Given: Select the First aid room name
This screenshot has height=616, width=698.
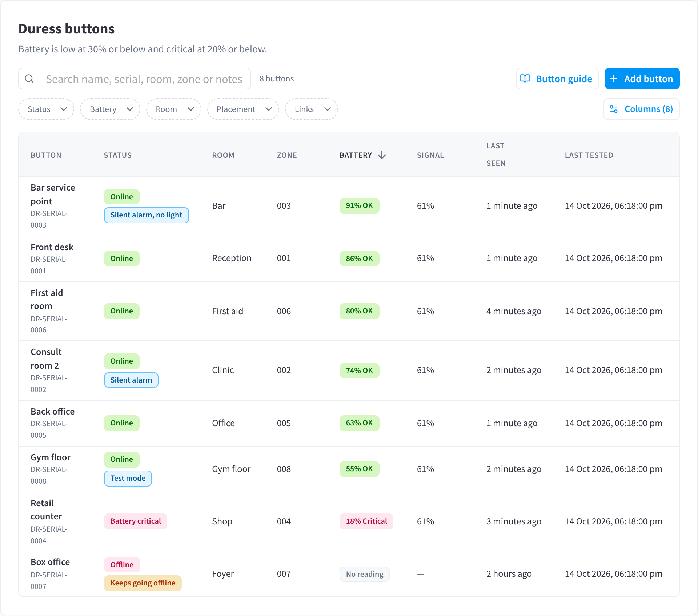Looking at the screenshot, I should point(47,299).
